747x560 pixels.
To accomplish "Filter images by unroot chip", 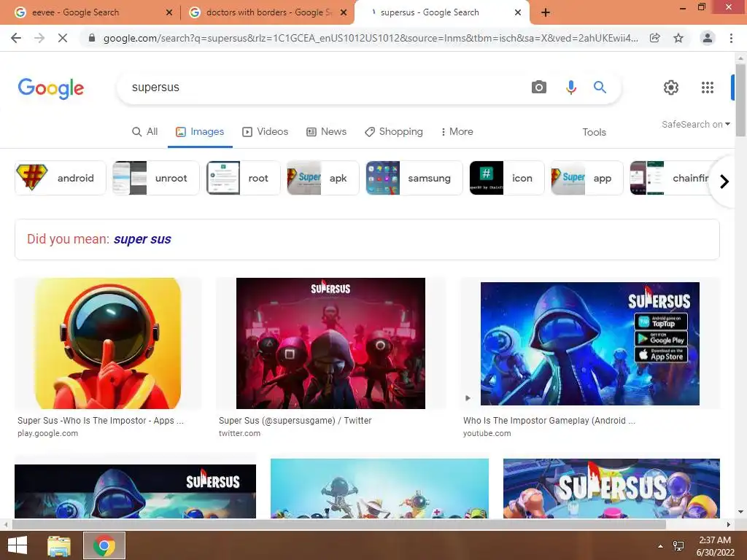I will pyautogui.click(x=156, y=178).
